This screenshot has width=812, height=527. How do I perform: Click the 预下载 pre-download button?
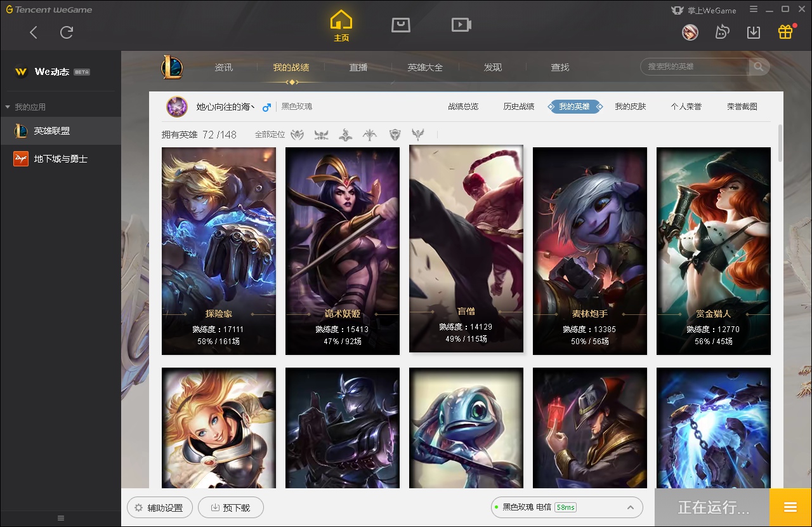230,507
